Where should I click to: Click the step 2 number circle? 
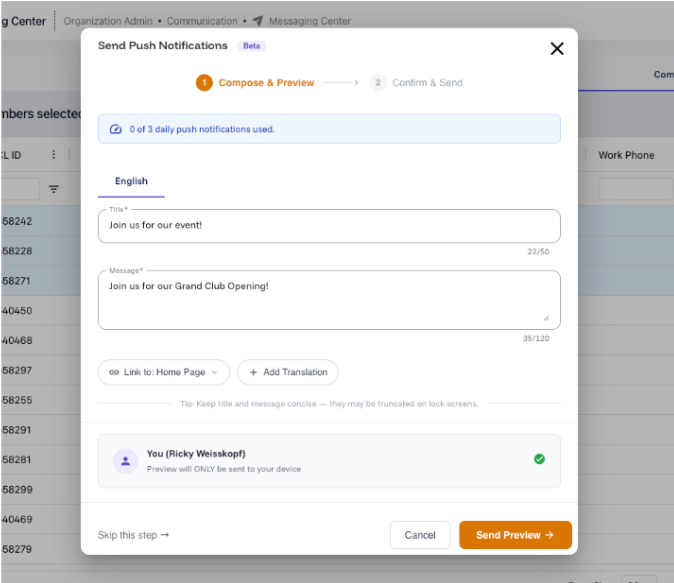coord(378,83)
